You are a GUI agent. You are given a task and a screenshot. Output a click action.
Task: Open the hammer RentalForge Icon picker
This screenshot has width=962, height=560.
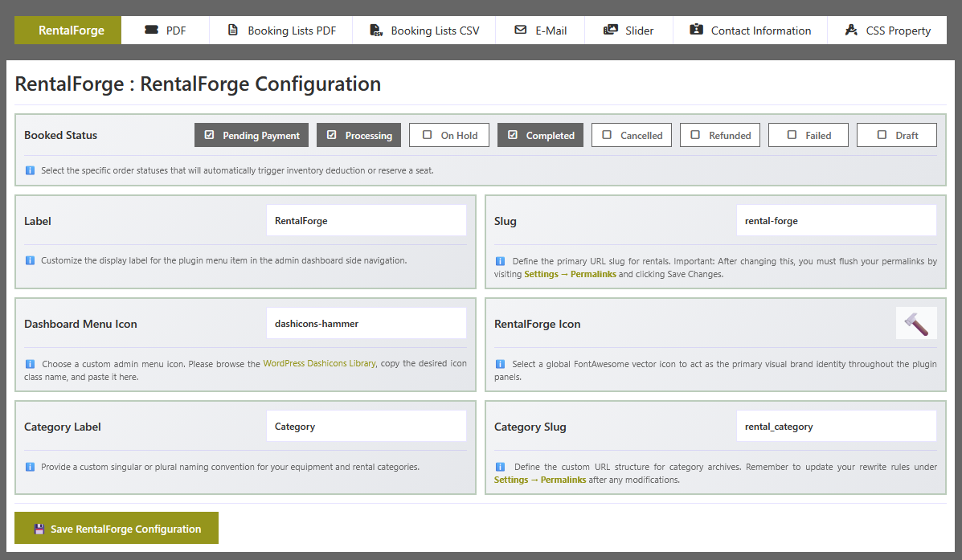pos(916,323)
